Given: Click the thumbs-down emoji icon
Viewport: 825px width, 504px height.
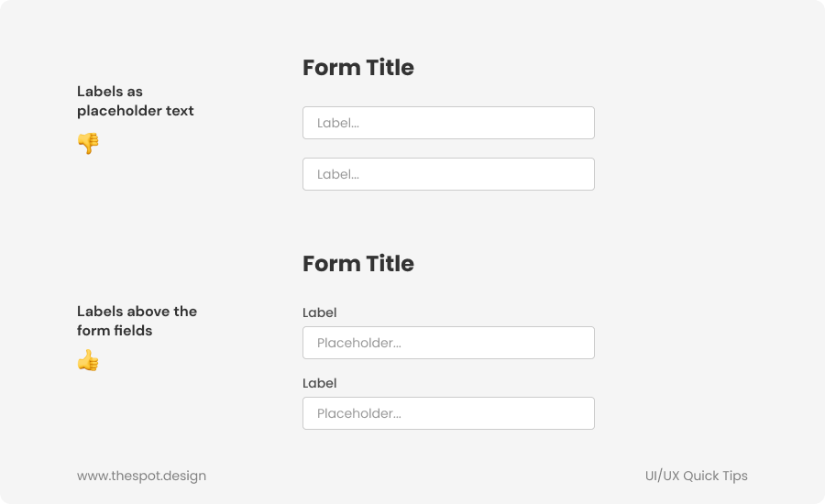Looking at the screenshot, I should [88, 143].
